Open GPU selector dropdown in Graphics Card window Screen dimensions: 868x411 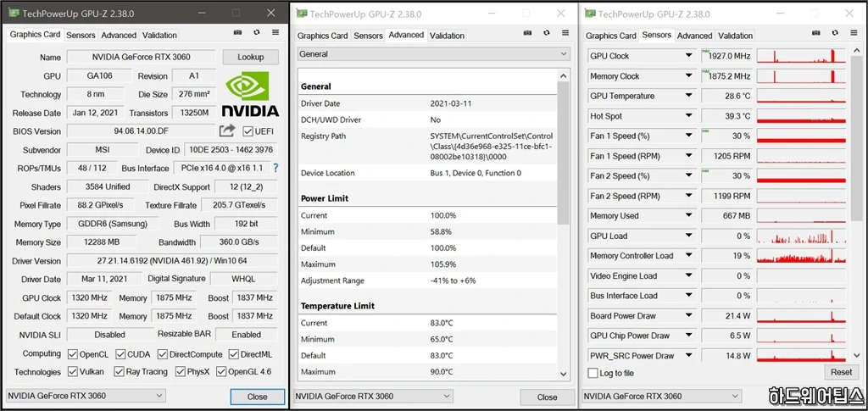[86, 396]
